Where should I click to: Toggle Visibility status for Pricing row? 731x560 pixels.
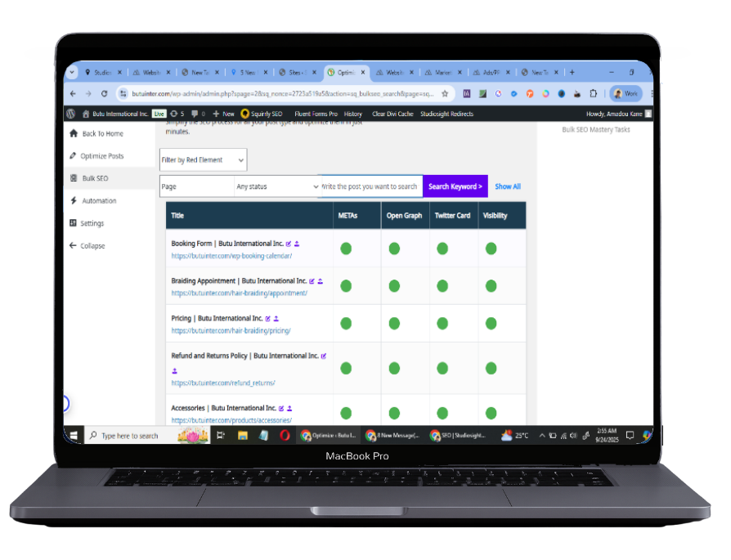pos(491,324)
